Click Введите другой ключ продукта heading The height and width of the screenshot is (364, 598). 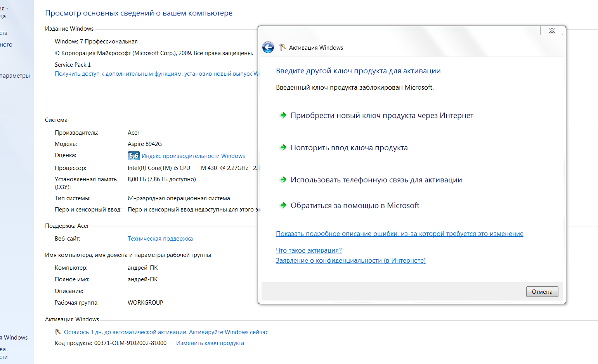tap(358, 71)
